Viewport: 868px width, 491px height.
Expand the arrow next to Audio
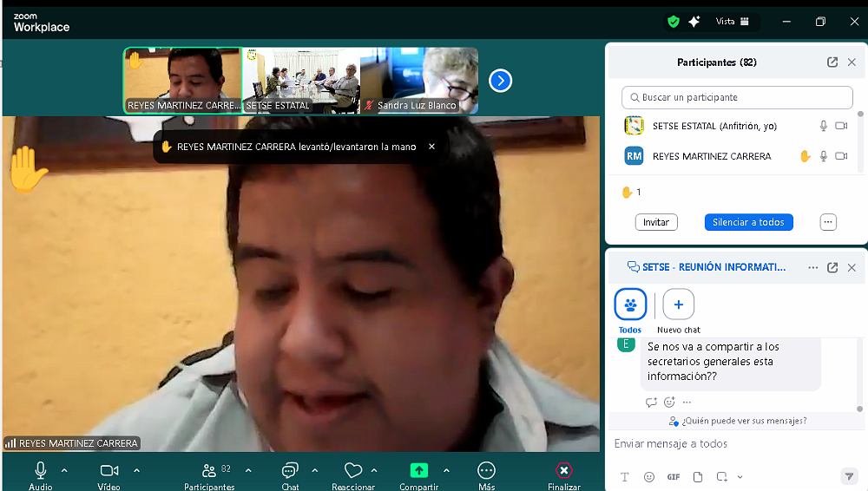(x=64, y=470)
